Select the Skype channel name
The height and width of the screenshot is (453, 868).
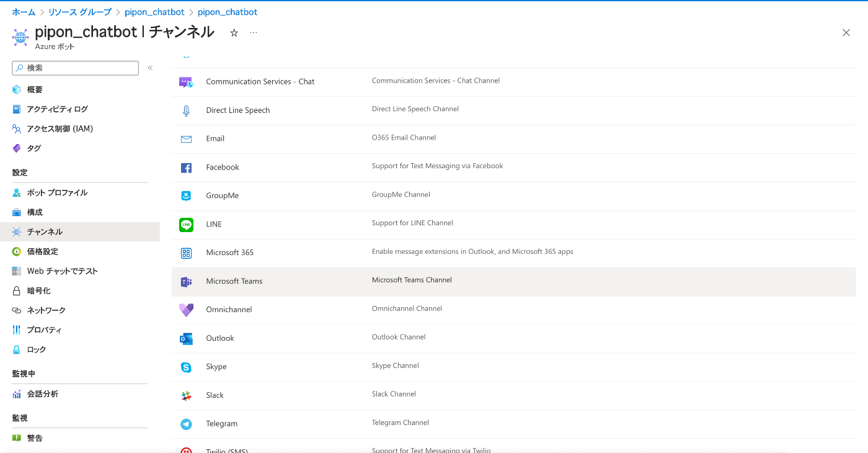[216, 367]
